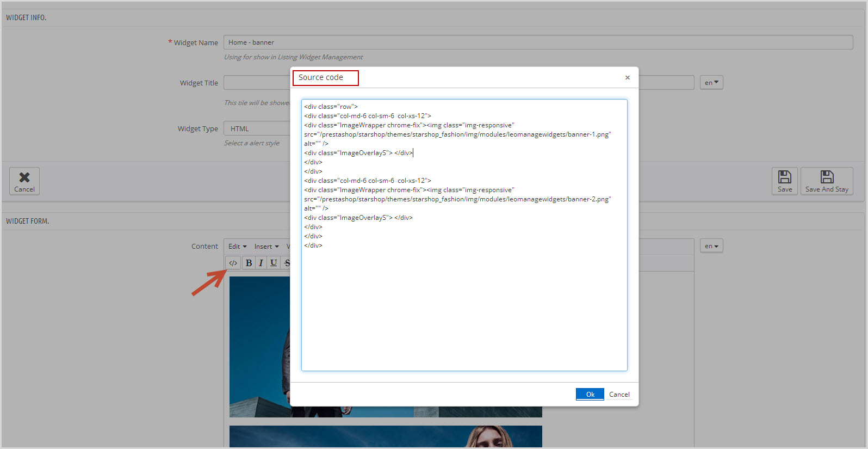This screenshot has height=449, width=868.
Task: Toggle bold formatting
Action: point(249,263)
